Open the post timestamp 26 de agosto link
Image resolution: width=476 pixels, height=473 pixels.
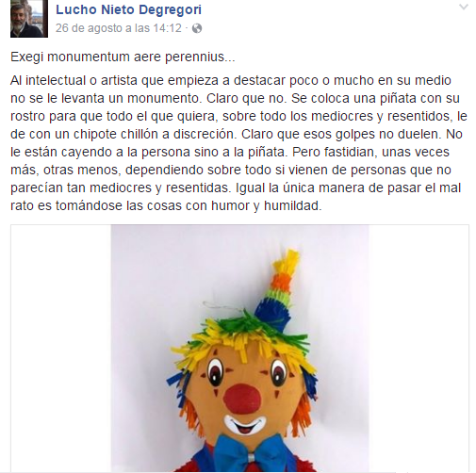(x=119, y=28)
